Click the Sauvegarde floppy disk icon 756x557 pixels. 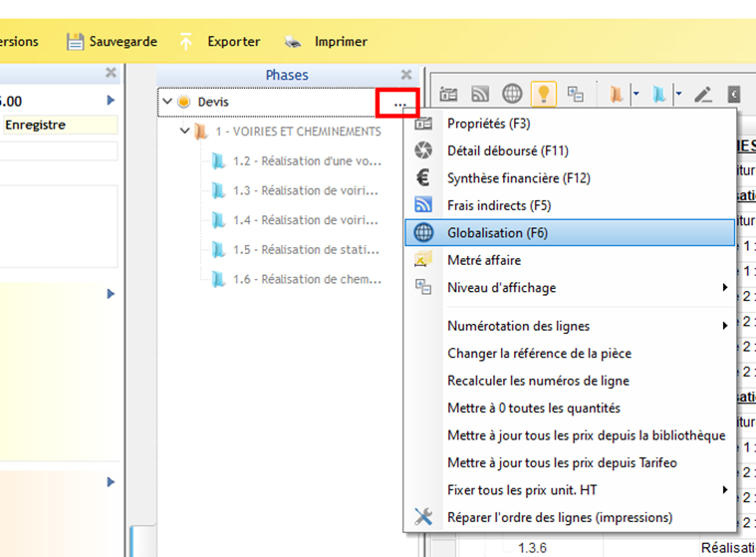75,42
